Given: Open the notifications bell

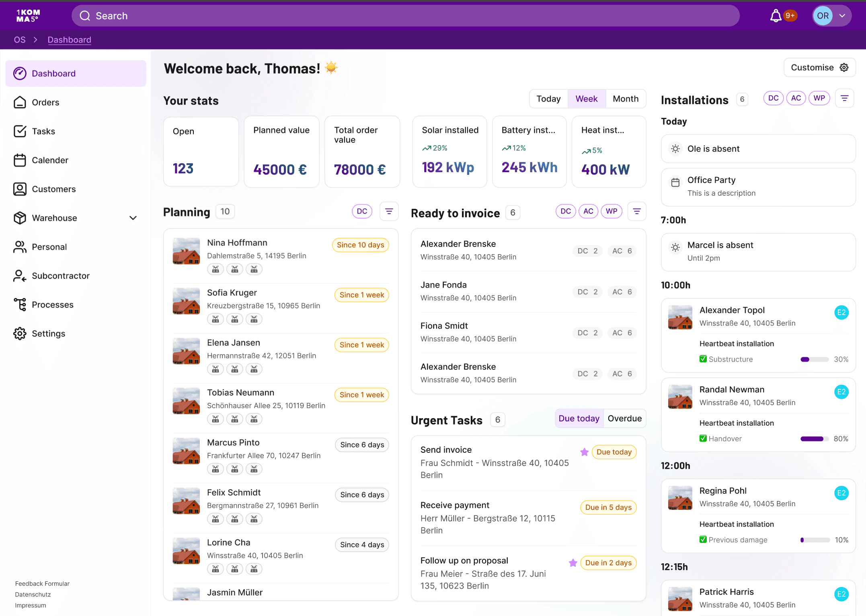Looking at the screenshot, I should [776, 16].
